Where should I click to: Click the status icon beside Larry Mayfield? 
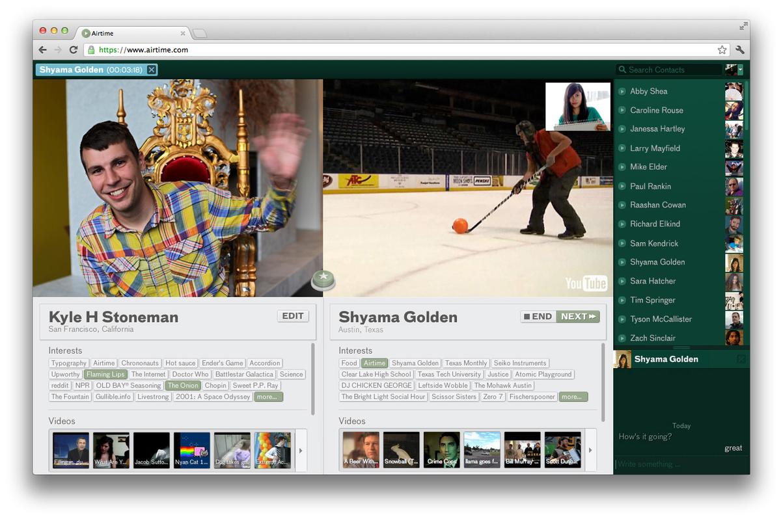[x=622, y=148]
